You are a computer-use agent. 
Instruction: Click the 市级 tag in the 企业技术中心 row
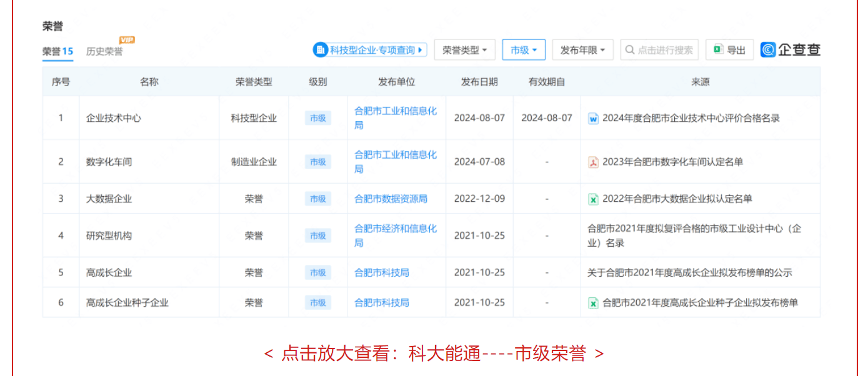click(x=317, y=118)
